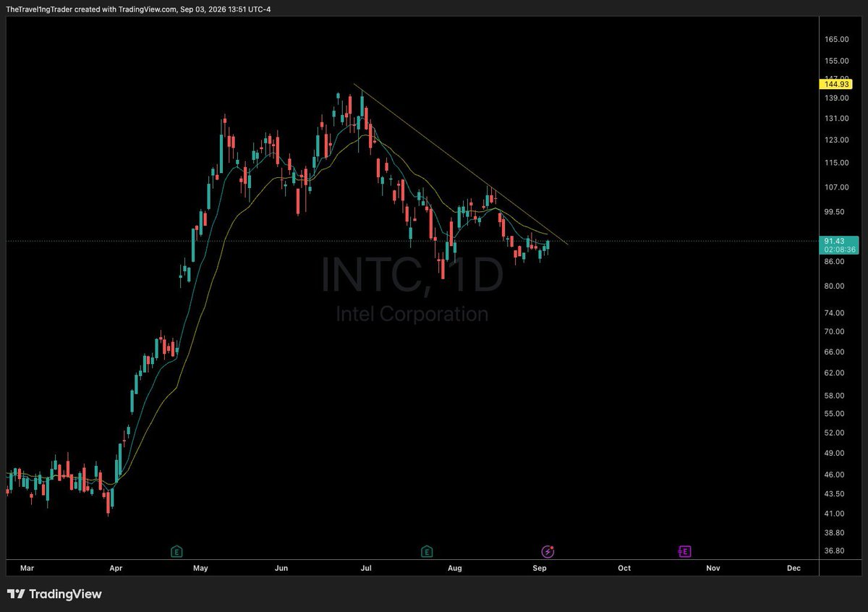868x612 pixels.
Task: Click the Nov label on time axis
Action: pos(713,568)
